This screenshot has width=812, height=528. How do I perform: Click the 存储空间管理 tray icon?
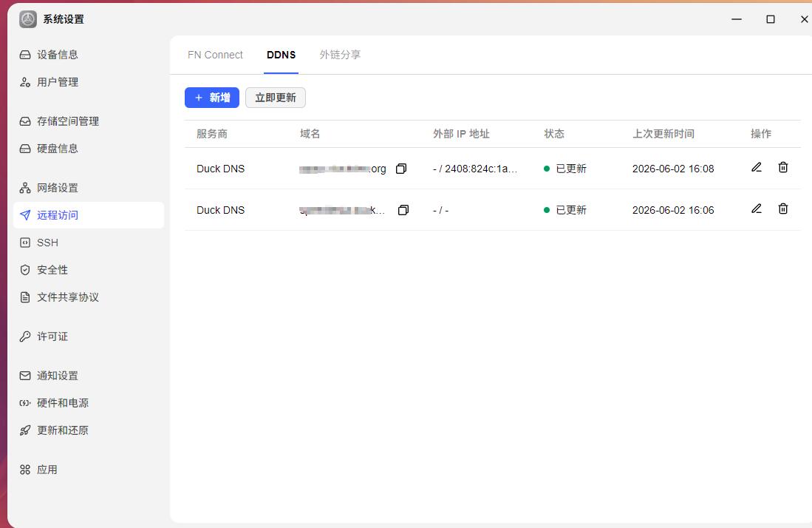25,121
